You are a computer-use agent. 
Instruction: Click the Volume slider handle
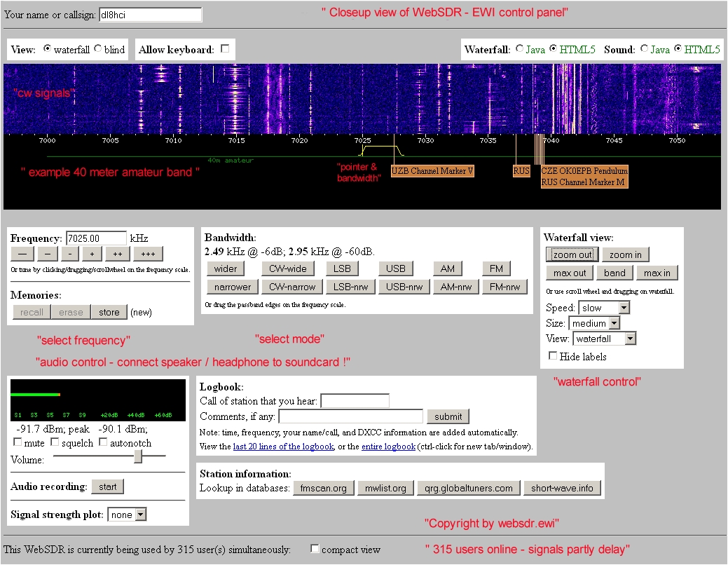138,456
